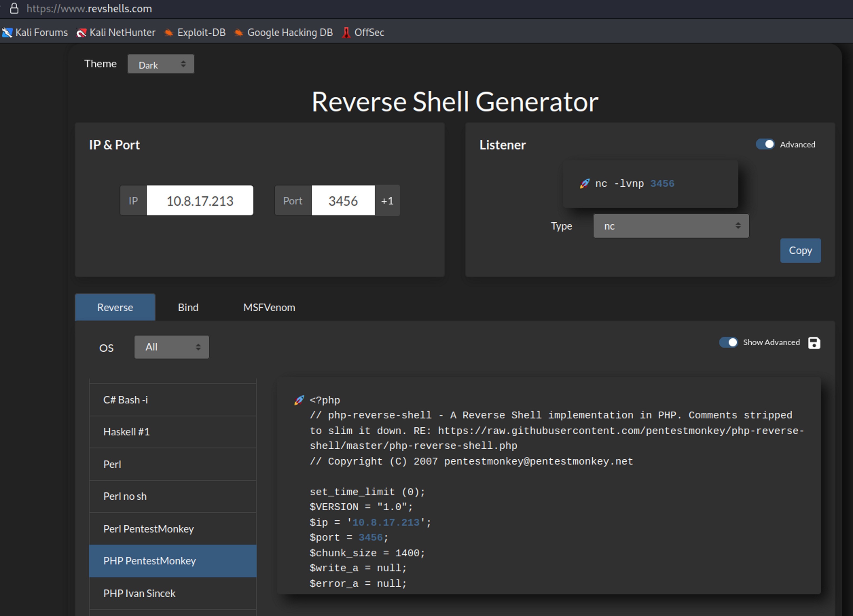Open Kali NetHunter bookmark
Viewport: 853px width, 616px height.
click(x=116, y=33)
